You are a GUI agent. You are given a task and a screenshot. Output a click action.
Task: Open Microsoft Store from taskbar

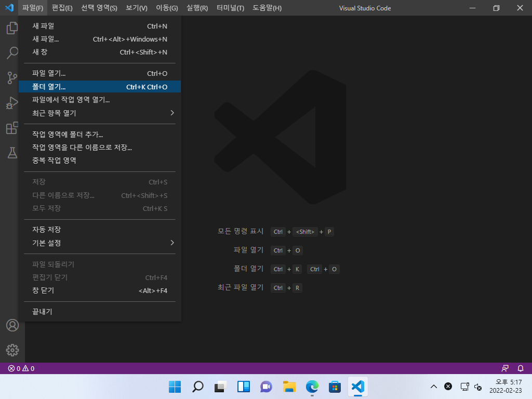click(335, 387)
